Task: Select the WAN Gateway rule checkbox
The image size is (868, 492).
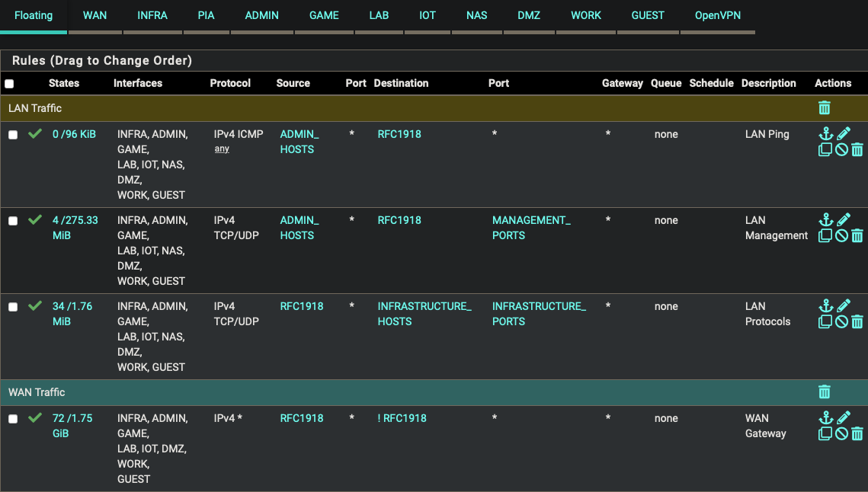Action: [x=13, y=419]
